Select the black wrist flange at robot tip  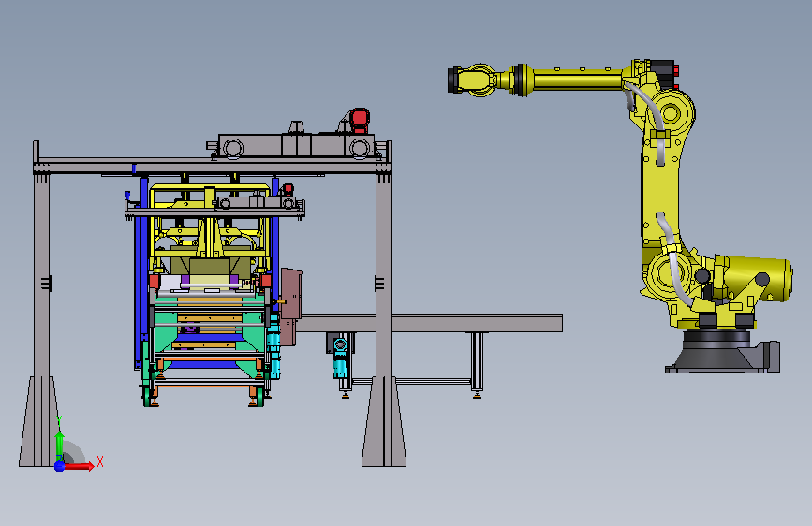[454, 80]
